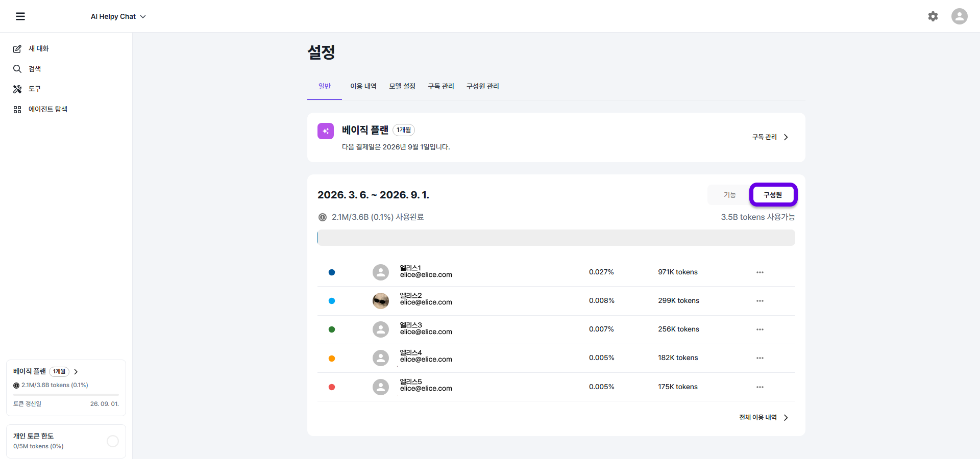The image size is (980, 459).
Task: Click the profile avatar in top right
Action: [x=960, y=16]
